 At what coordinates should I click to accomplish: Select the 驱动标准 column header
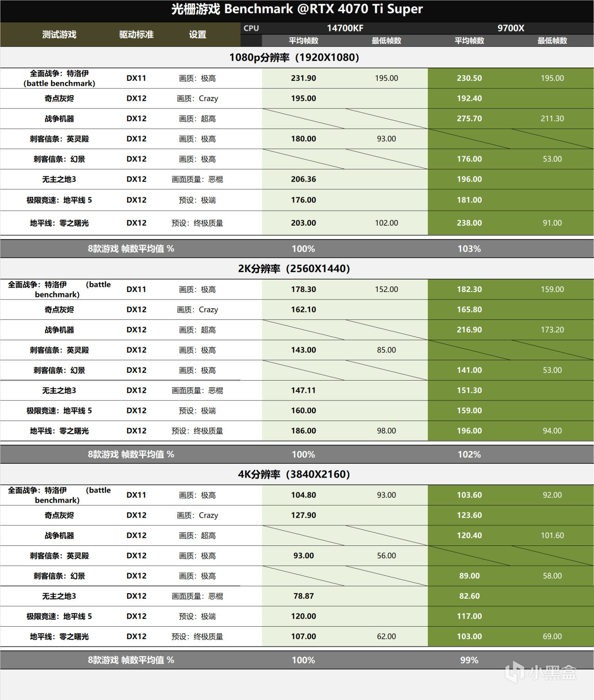pos(136,34)
